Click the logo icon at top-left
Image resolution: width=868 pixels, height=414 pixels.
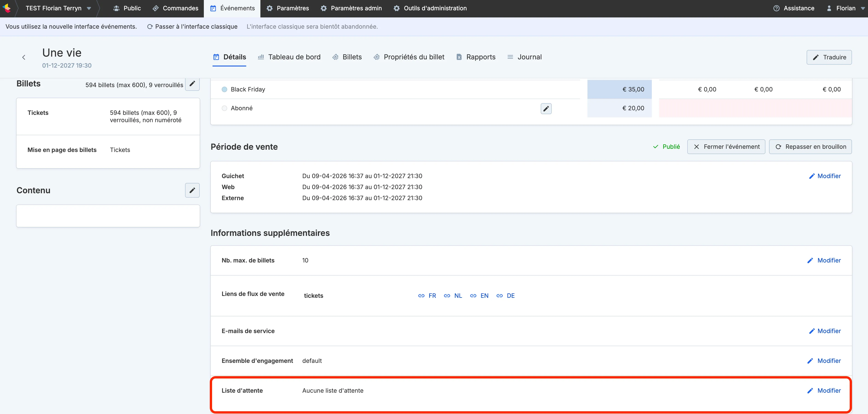tap(6, 8)
